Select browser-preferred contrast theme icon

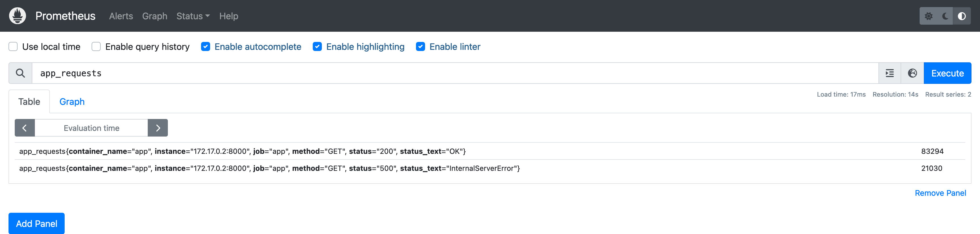point(962,16)
